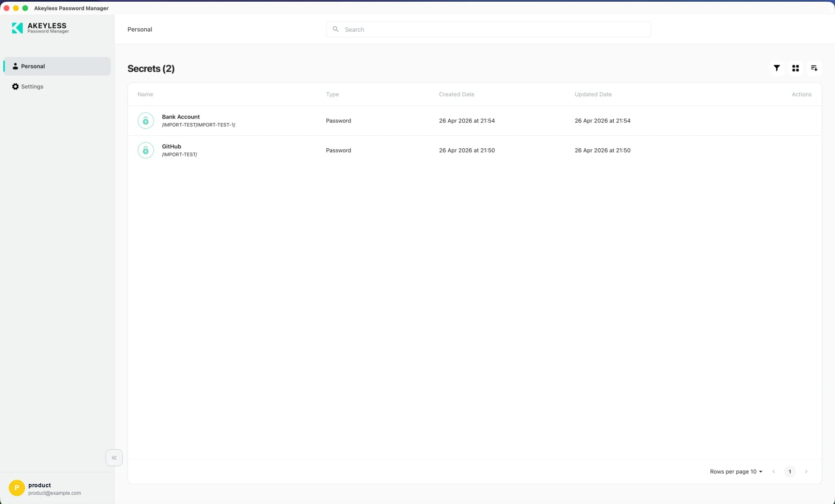Click the Name column header

tap(145, 94)
